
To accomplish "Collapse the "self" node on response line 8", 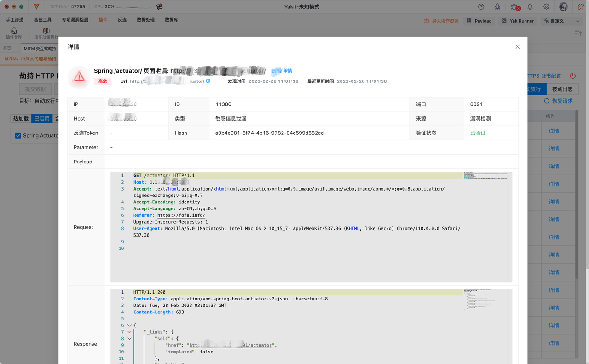I will [x=129, y=338].
